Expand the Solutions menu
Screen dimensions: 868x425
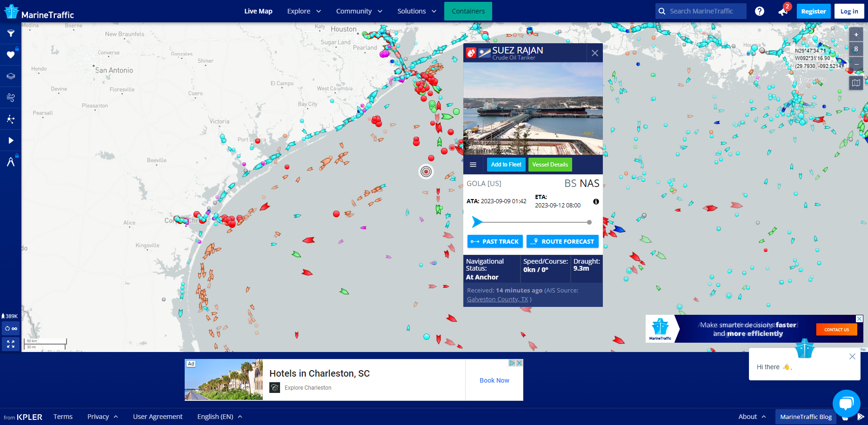[417, 11]
